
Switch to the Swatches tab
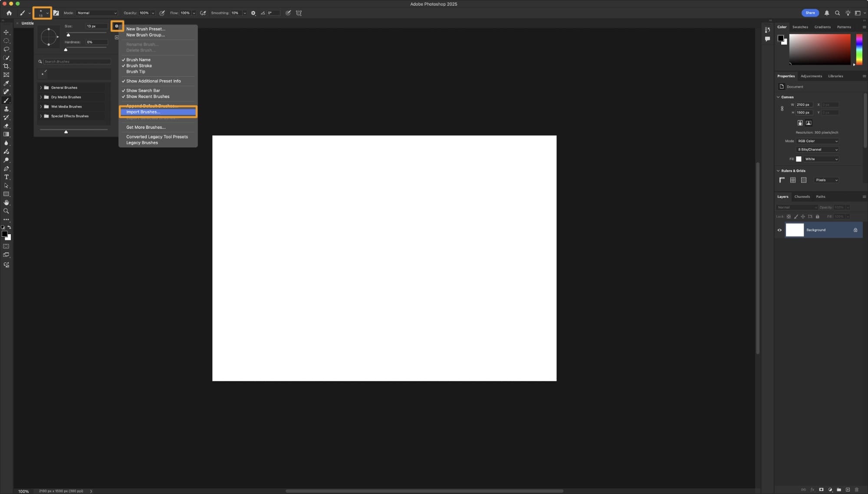pos(800,27)
